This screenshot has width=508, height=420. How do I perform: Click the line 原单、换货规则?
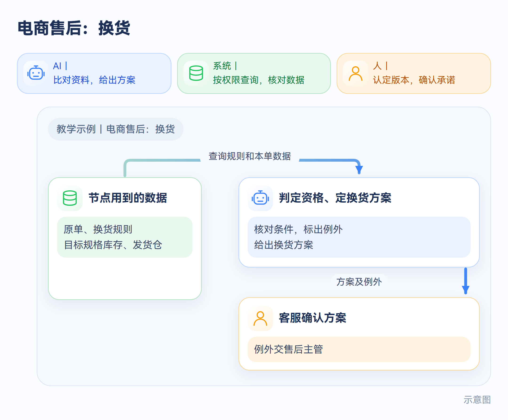[98, 229]
